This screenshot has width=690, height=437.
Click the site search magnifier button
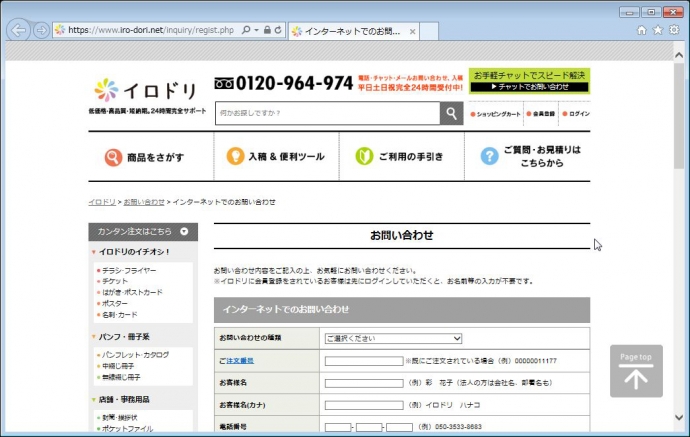tap(451, 113)
